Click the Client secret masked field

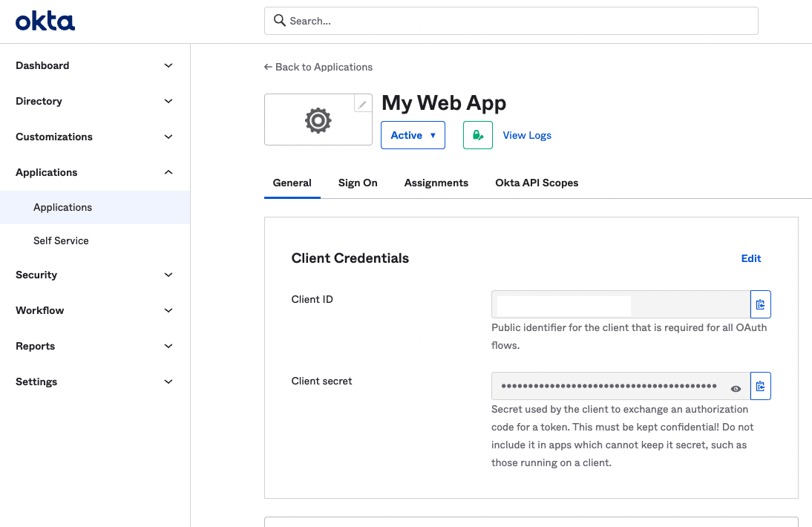click(621, 386)
